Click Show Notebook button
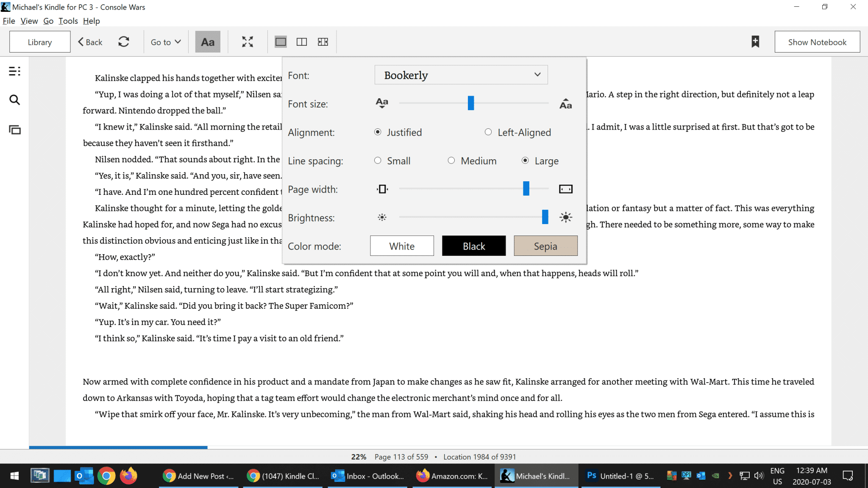 [x=817, y=42]
